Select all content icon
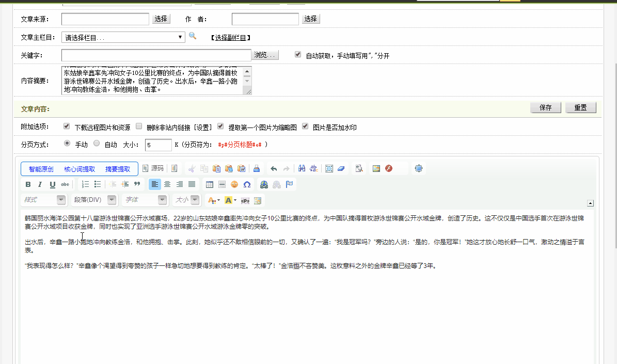The height and width of the screenshot is (364, 617). [x=329, y=168]
